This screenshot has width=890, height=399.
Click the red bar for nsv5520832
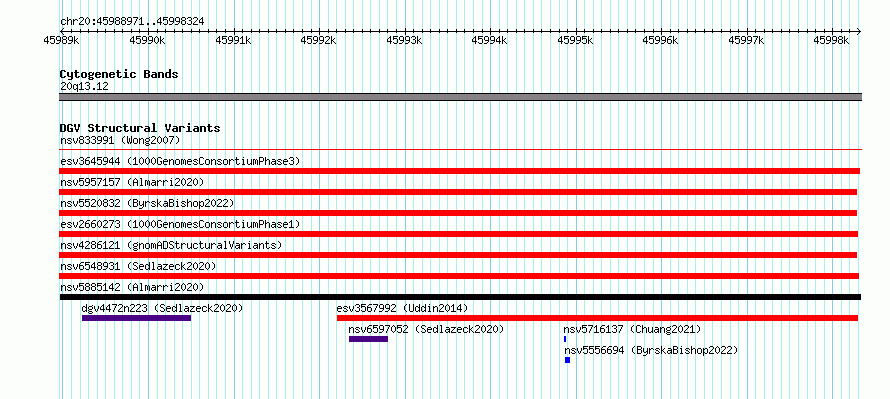click(x=458, y=213)
